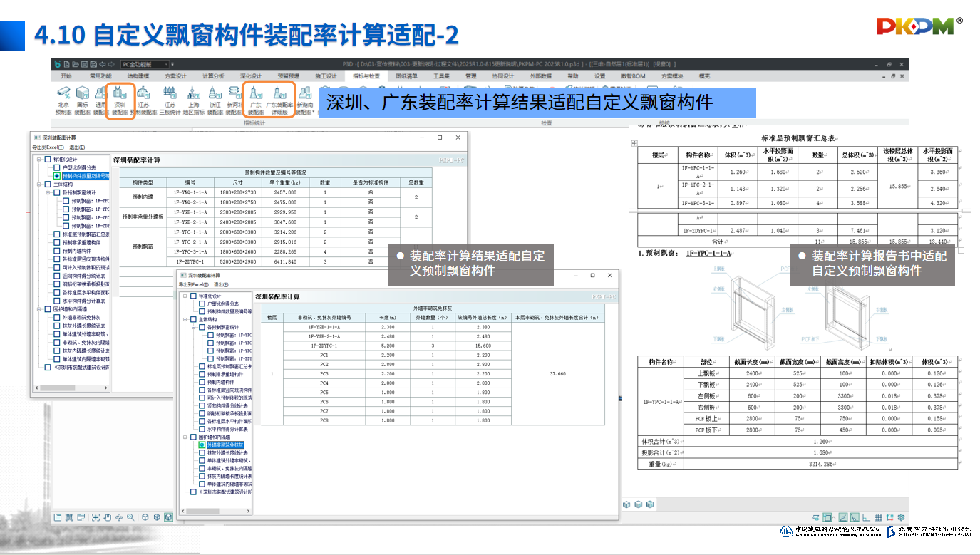Open the 施工设计 ribbon tab
Screen dimensions: 980x555
coord(326,76)
